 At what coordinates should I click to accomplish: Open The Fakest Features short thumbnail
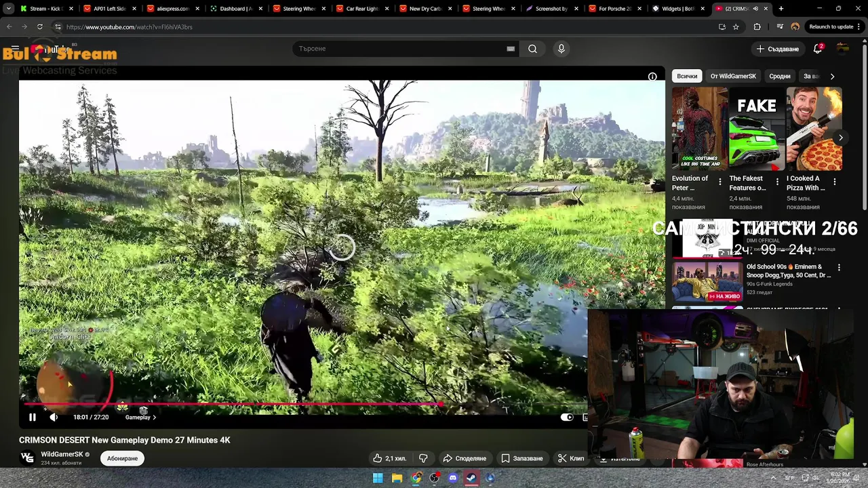click(x=756, y=129)
